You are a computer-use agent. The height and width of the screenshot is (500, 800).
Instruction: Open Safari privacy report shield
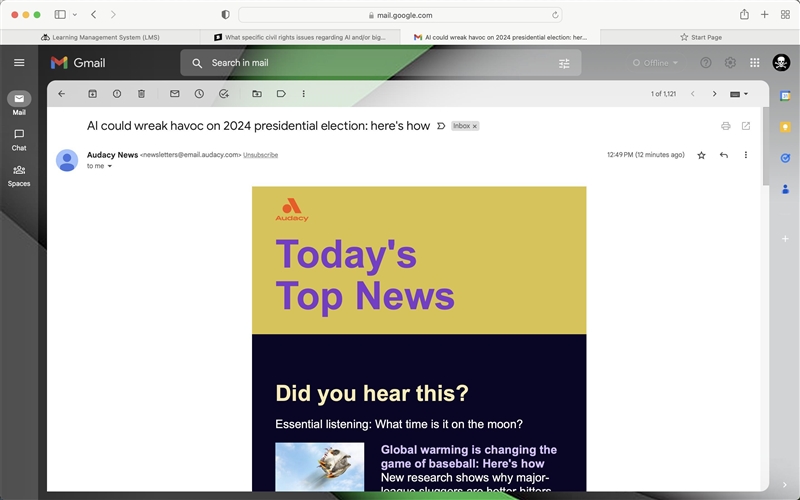pyautogui.click(x=226, y=15)
